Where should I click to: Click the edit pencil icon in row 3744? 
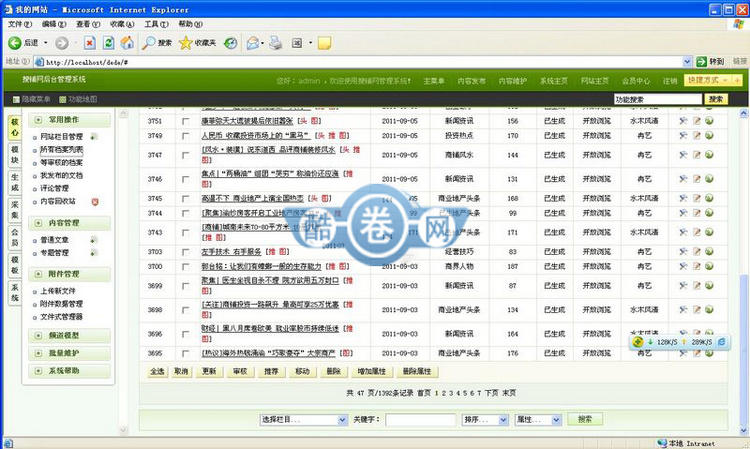tap(696, 213)
